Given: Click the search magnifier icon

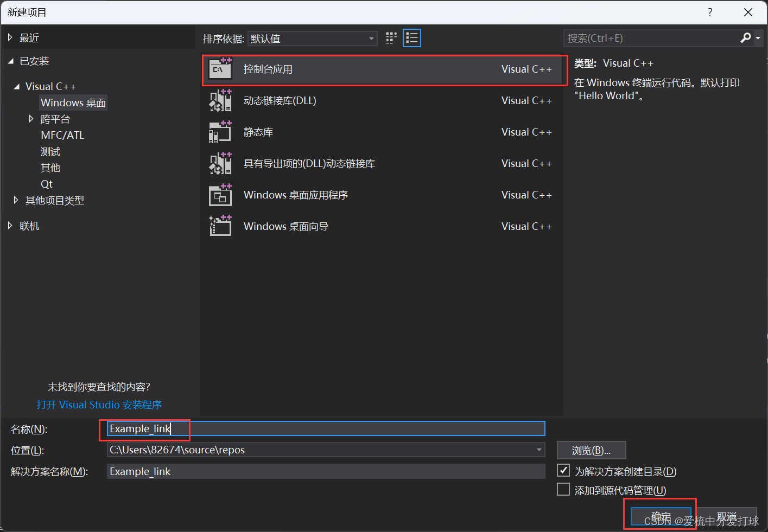Looking at the screenshot, I should pyautogui.click(x=746, y=38).
